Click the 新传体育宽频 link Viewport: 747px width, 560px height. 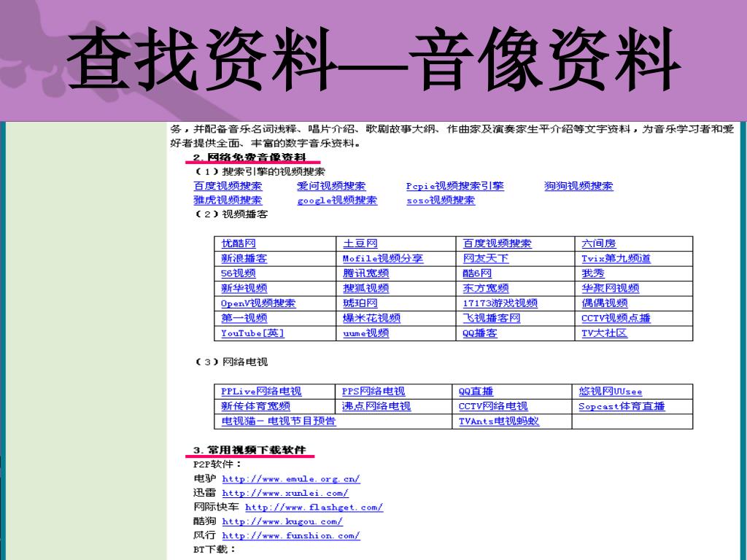click(x=255, y=406)
